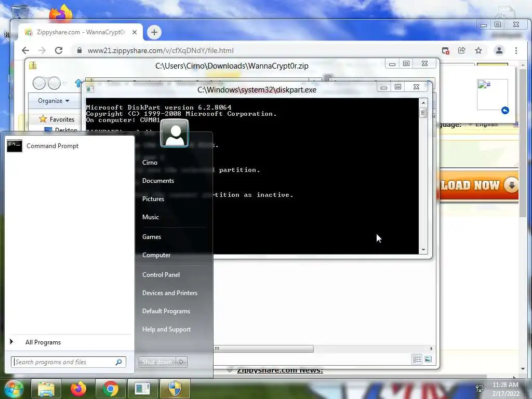Open a new Chrome tab

click(154, 32)
